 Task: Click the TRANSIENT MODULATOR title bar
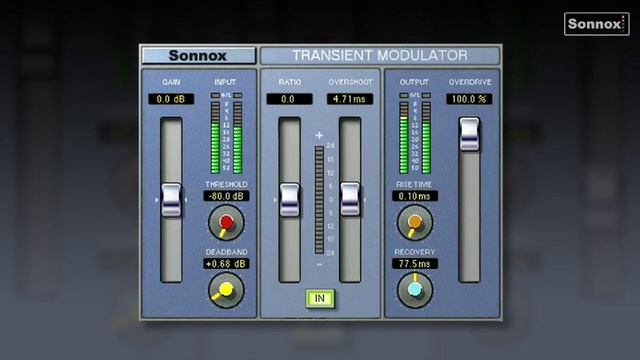click(380, 56)
